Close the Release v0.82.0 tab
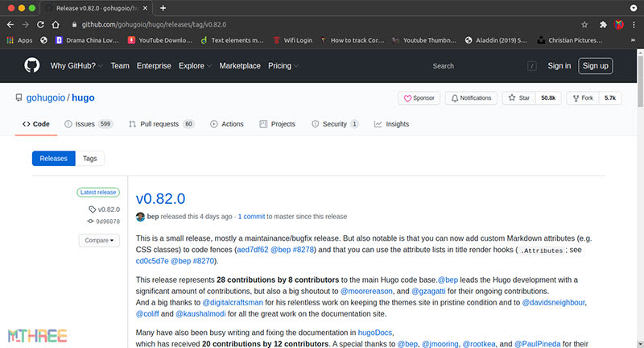644x348 pixels. pos(145,8)
